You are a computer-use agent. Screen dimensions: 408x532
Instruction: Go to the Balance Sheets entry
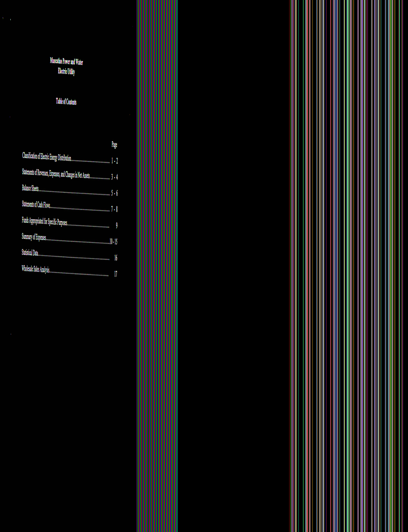(30, 188)
